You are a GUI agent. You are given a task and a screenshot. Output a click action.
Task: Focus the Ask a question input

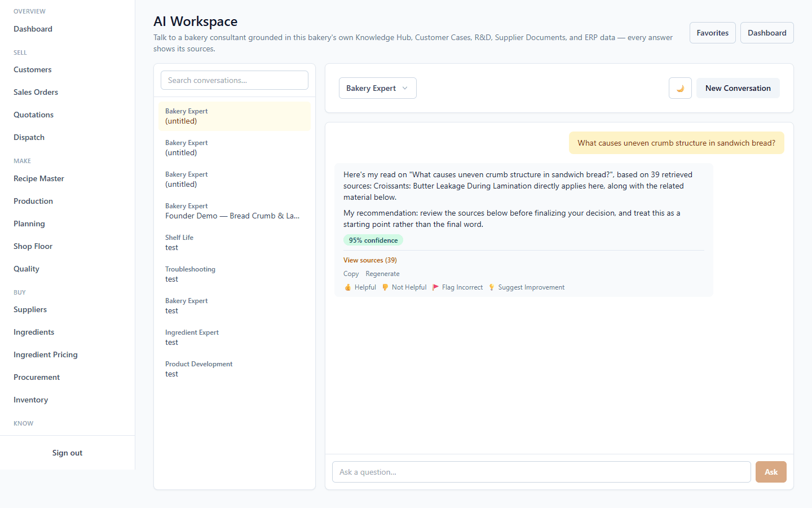pos(541,472)
